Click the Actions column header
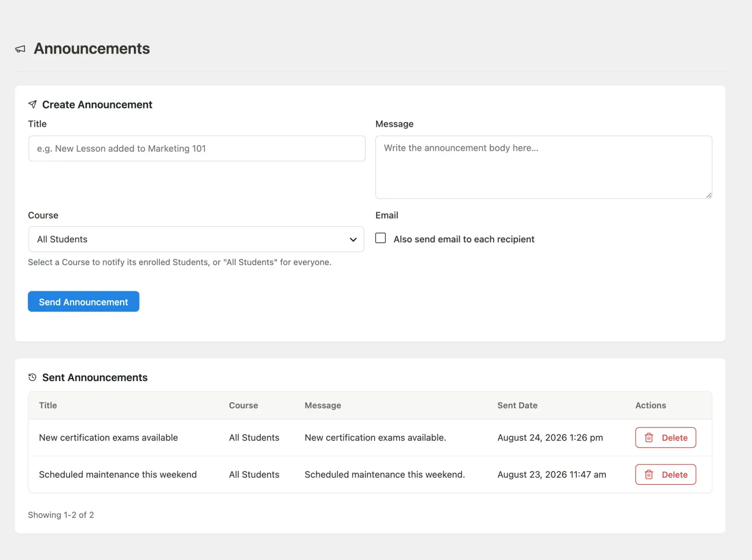The image size is (752, 560). [650, 405]
